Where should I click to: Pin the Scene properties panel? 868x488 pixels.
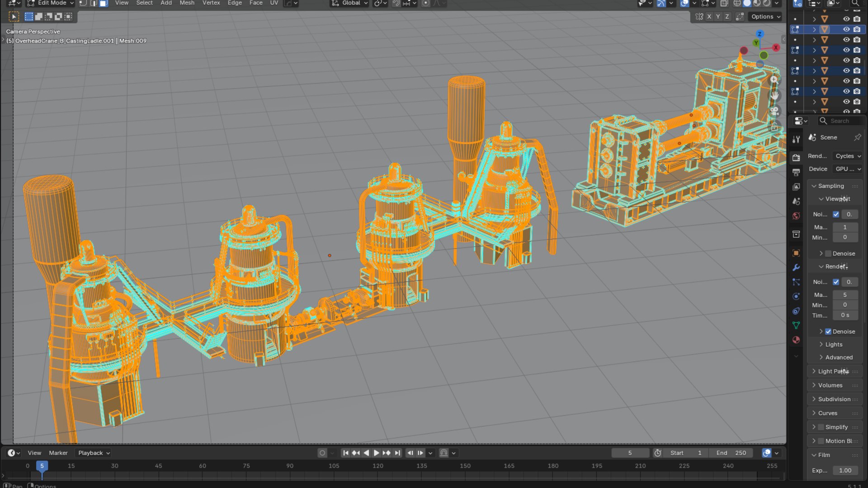tap(858, 137)
